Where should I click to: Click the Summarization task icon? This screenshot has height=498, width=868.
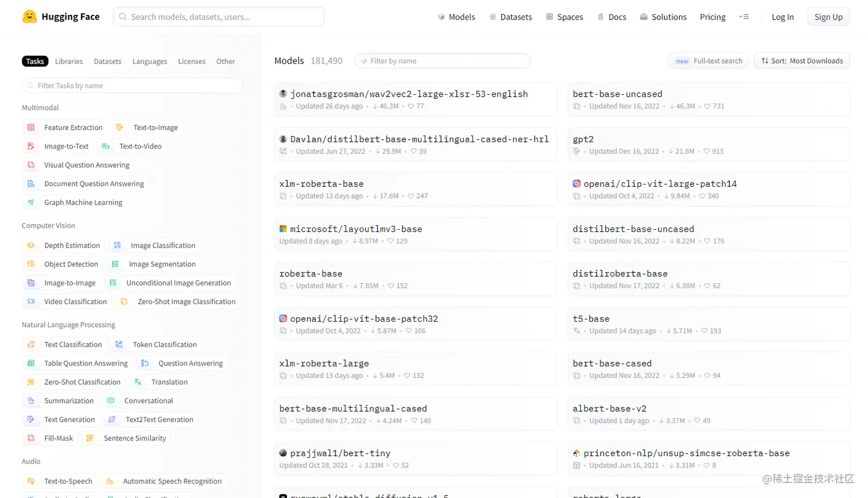[x=31, y=401]
